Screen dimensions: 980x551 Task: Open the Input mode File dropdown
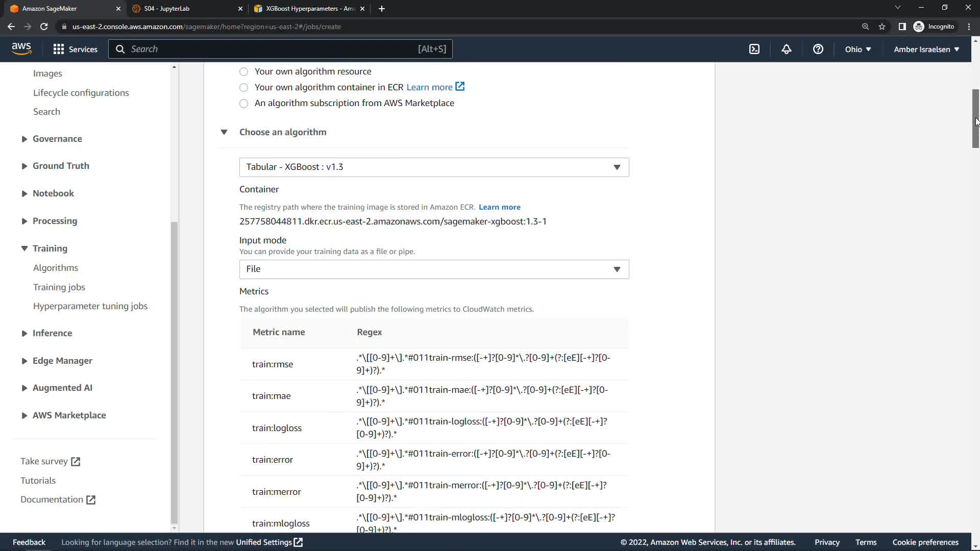click(x=434, y=269)
